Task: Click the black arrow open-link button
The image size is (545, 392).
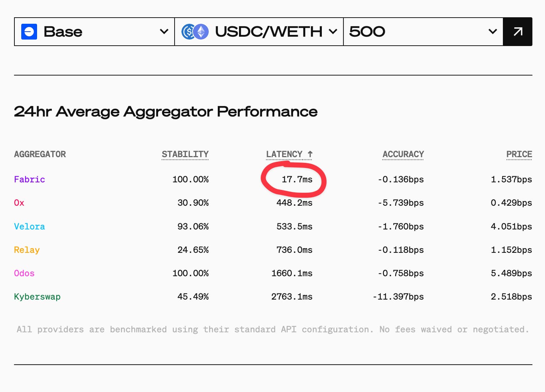Action: click(x=518, y=32)
